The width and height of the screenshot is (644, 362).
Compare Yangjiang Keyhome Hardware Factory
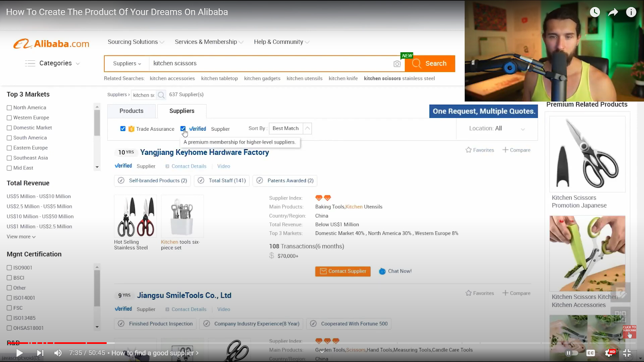pyautogui.click(x=516, y=150)
